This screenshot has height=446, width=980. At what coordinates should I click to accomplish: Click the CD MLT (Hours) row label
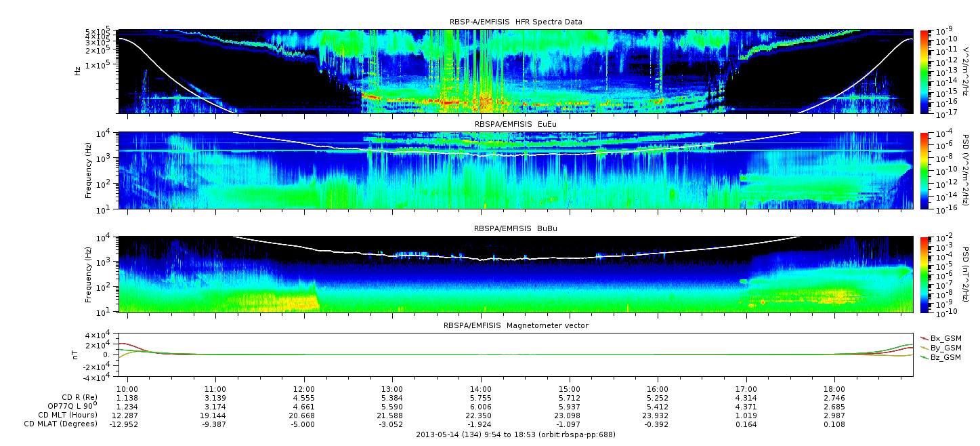(67, 415)
